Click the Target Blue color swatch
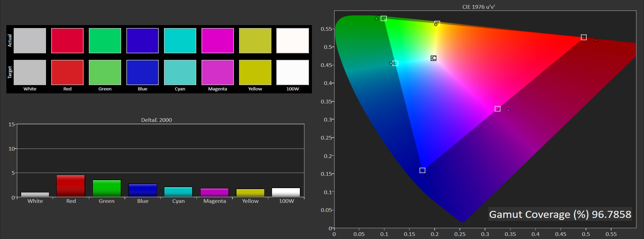Screen dimensions: 644x239 coord(143,72)
